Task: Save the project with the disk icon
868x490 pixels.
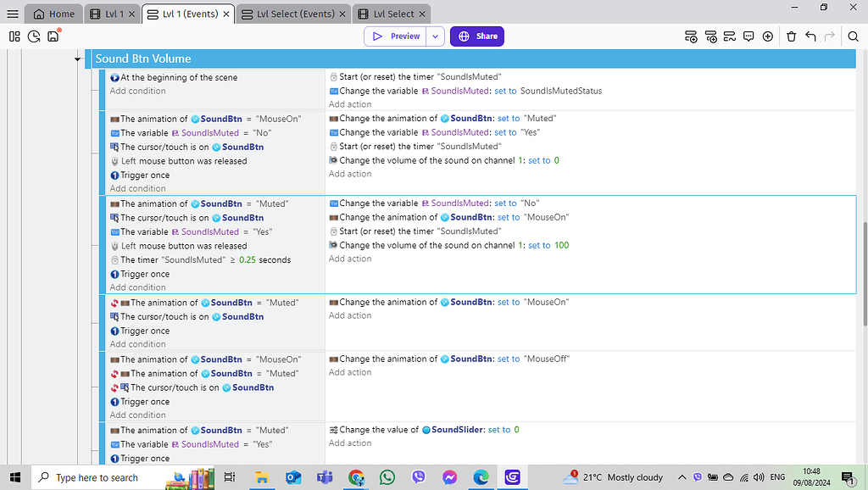Action: 53,36
